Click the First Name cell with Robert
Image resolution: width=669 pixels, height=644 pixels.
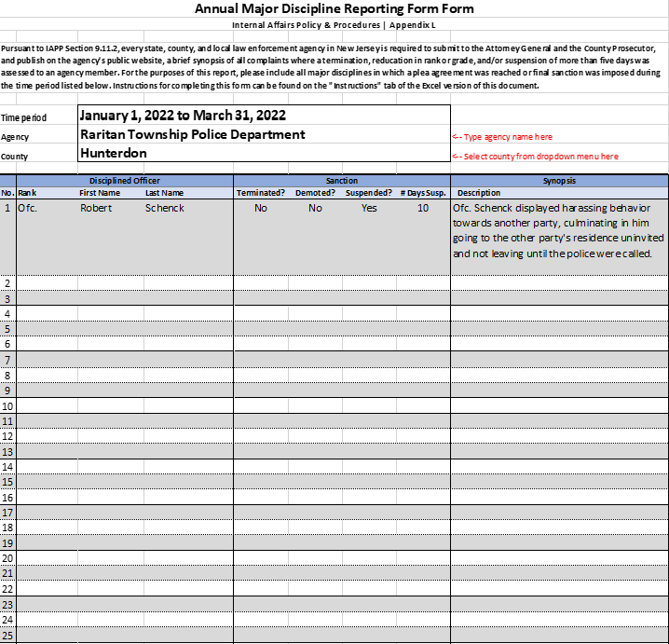[96, 208]
